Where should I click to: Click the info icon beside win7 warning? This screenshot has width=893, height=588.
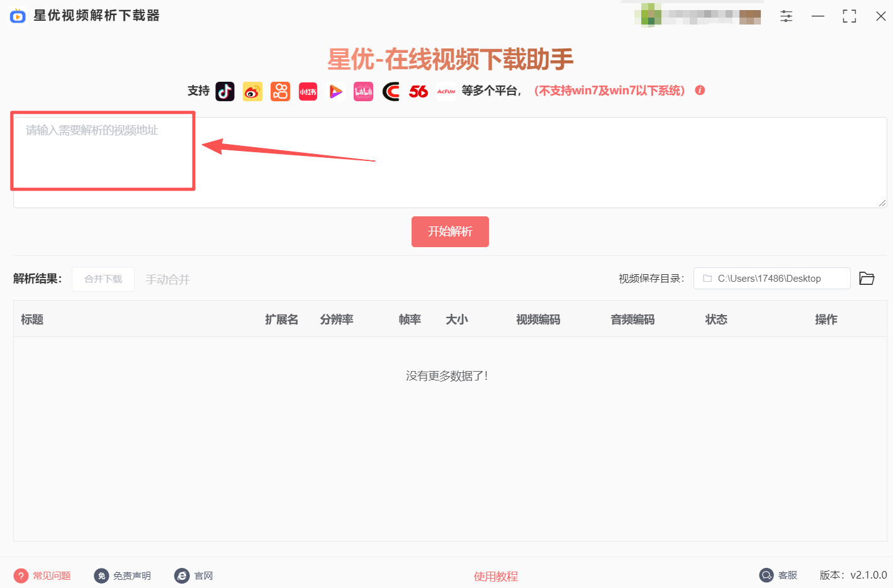coord(700,90)
